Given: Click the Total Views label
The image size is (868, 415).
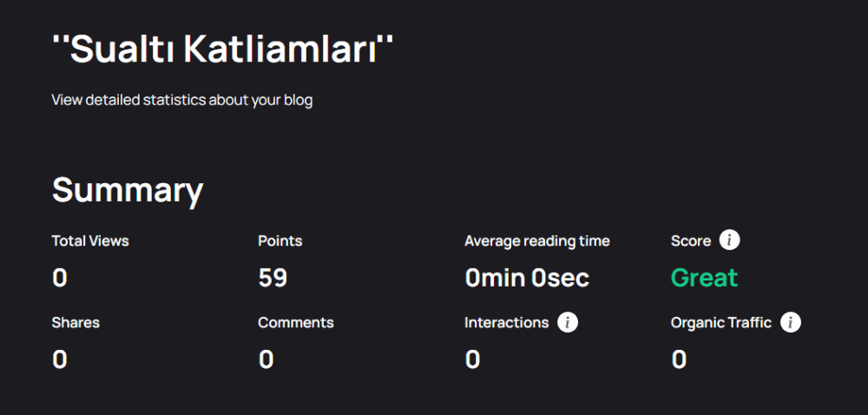Looking at the screenshot, I should point(90,241).
